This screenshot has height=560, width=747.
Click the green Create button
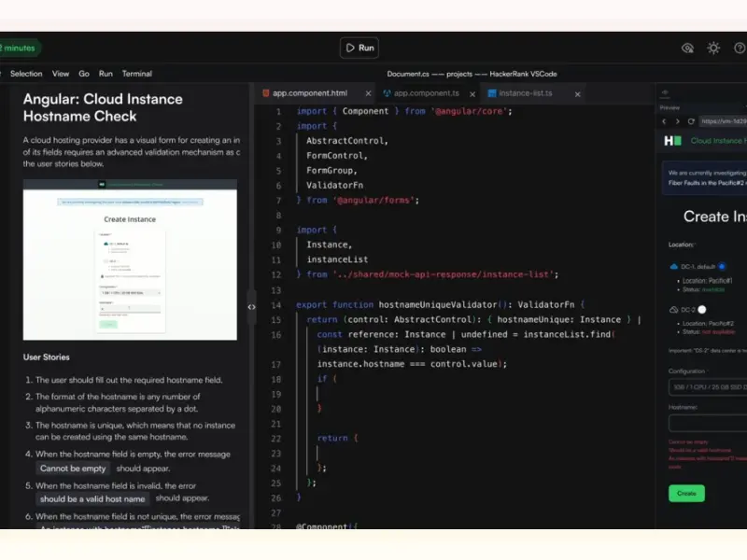click(686, 493)
